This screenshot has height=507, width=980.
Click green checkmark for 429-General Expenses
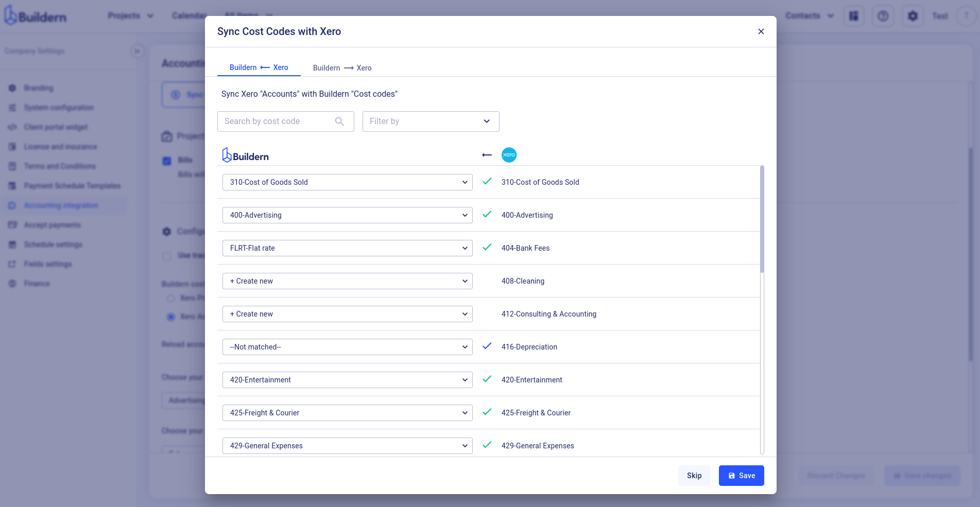(487, 445)
